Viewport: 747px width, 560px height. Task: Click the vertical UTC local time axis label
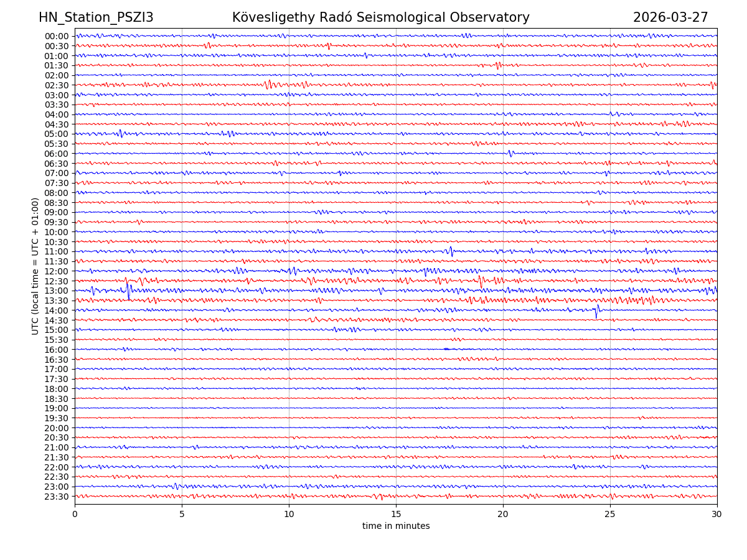tap(35, 266)
